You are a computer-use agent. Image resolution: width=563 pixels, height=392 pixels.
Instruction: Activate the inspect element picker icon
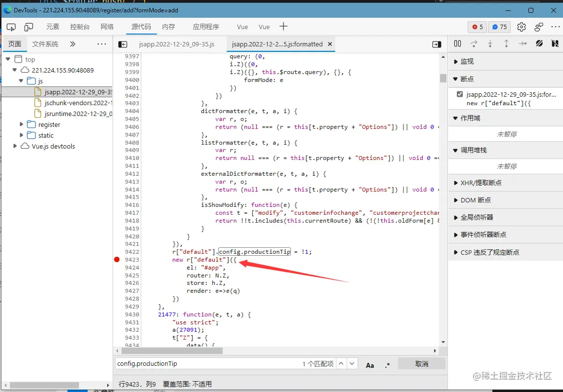coord(11,27)
